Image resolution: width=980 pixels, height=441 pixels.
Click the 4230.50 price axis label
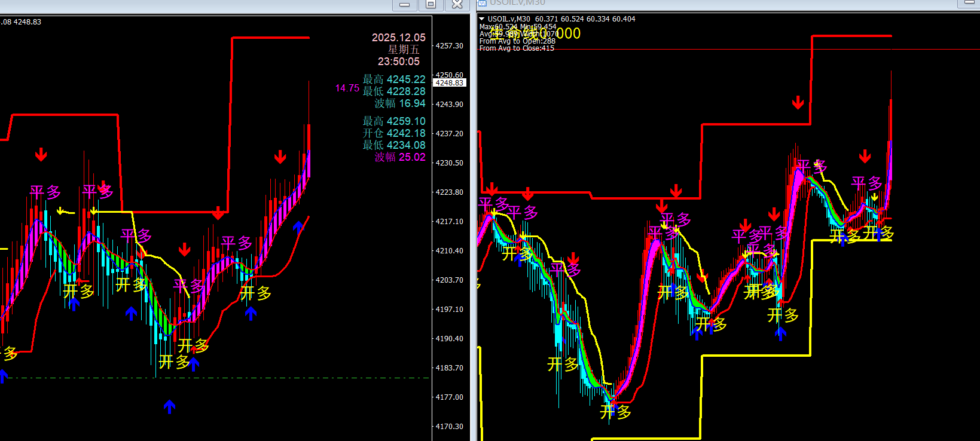tap(449, 163)
